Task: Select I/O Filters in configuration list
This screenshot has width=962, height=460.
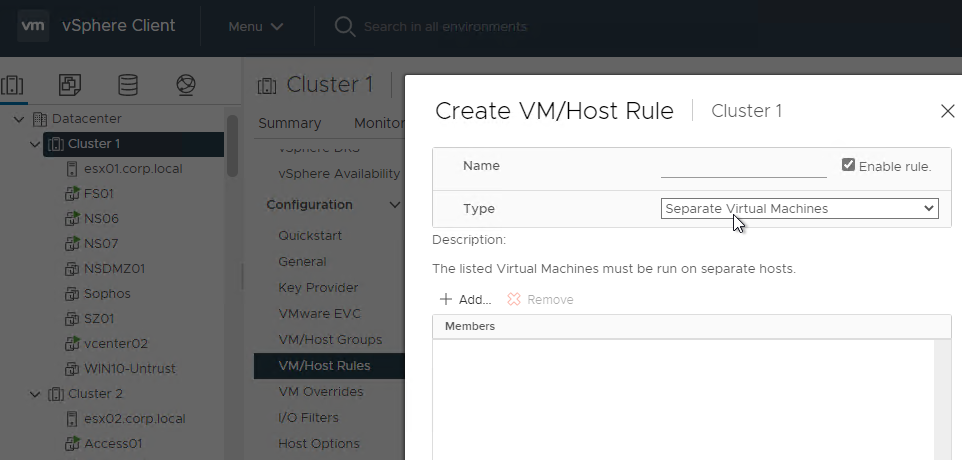Action: [308, 418]
